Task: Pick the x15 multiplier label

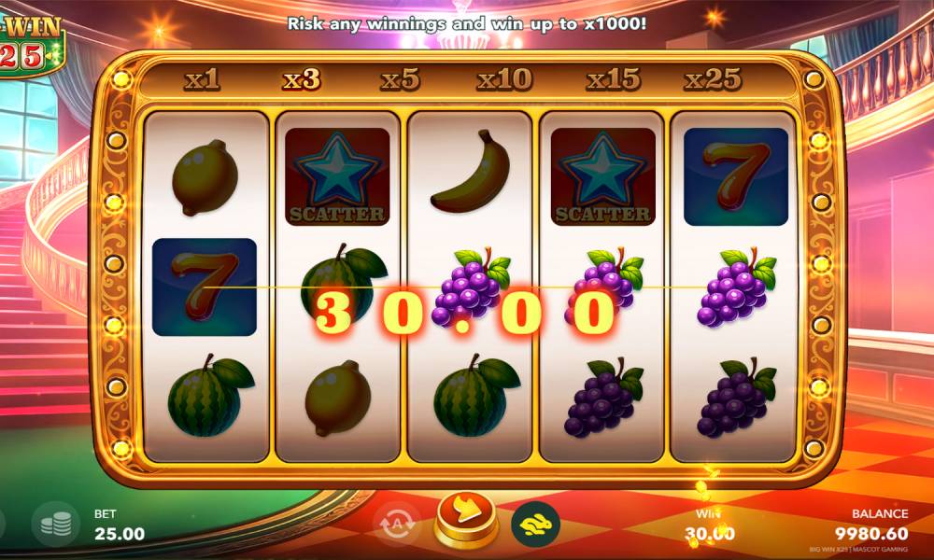Action: tap(613, 79)
